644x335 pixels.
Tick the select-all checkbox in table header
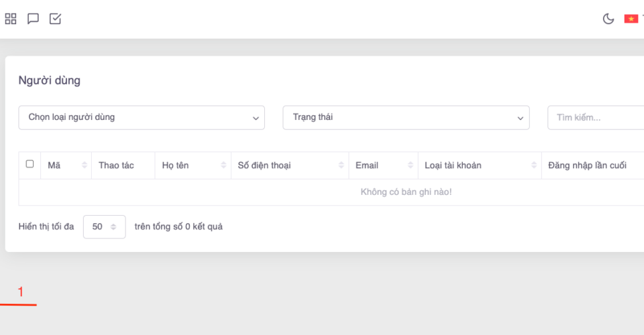tap(30, 164)
